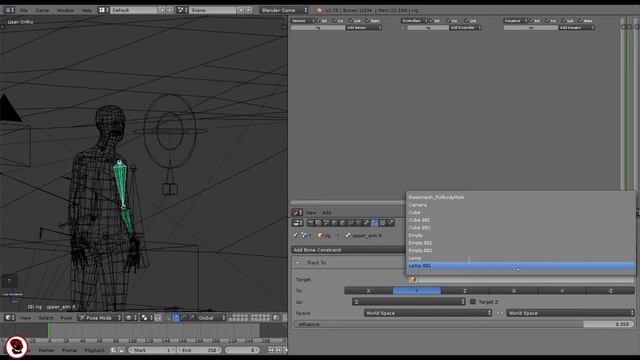The image size is (640, 360).
Task: Switch to the Object properties tab icon
Action: [342, 222]
